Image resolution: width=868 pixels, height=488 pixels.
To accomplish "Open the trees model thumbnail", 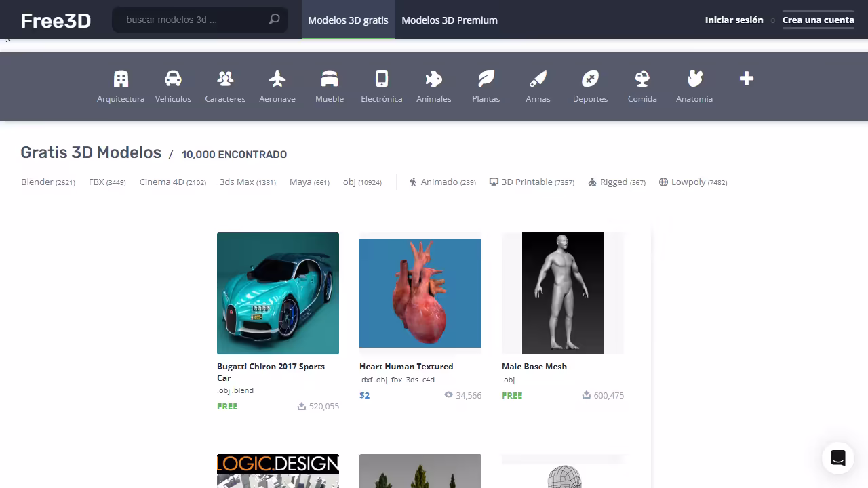I will (x=420, y=471).
